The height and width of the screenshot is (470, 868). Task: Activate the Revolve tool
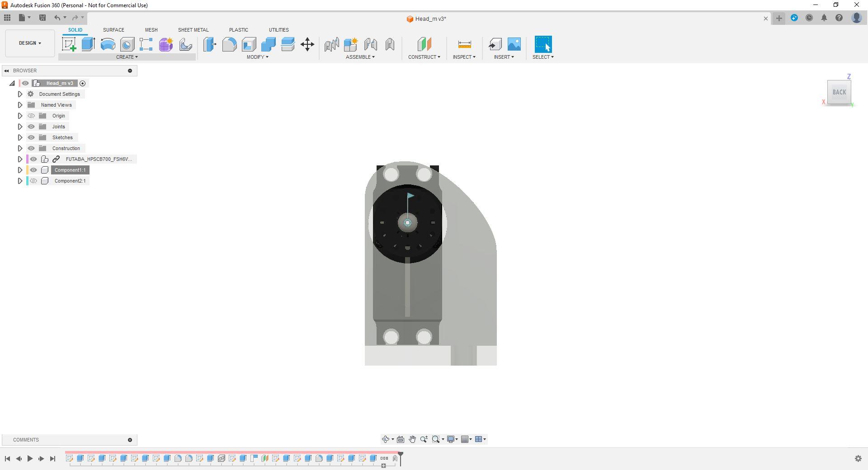(108, 44)
